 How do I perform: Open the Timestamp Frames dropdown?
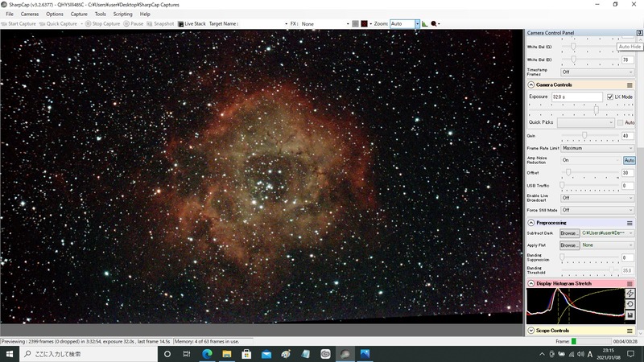tap(597, 72)
